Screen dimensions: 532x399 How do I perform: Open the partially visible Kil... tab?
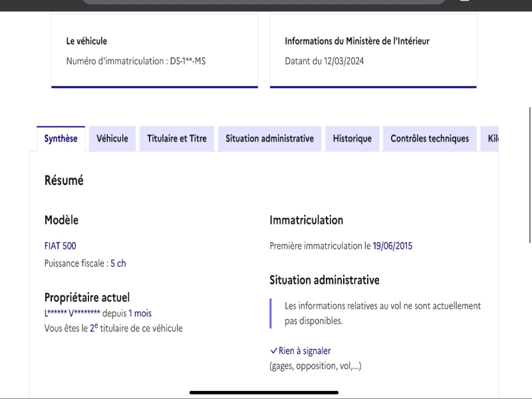point(489,139)
